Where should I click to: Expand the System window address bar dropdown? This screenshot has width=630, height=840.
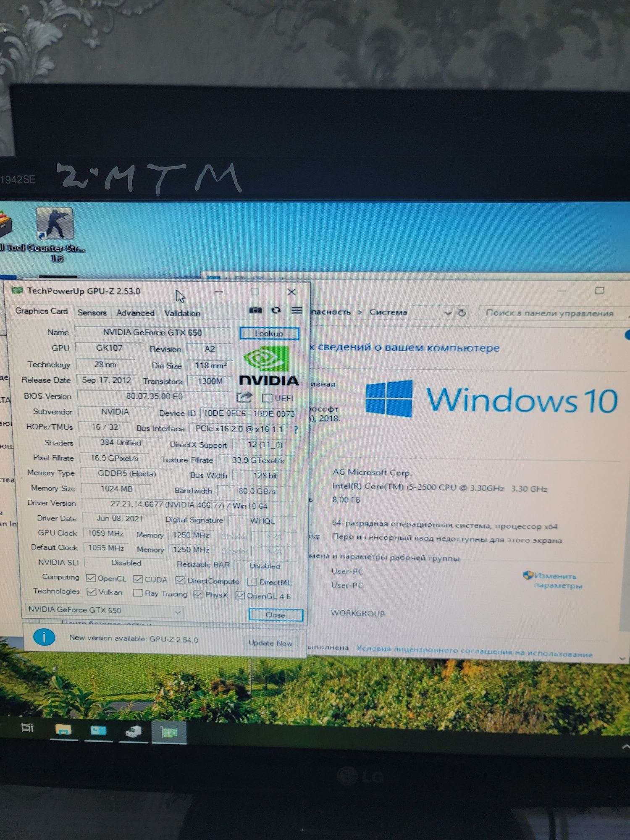(448, 313)
